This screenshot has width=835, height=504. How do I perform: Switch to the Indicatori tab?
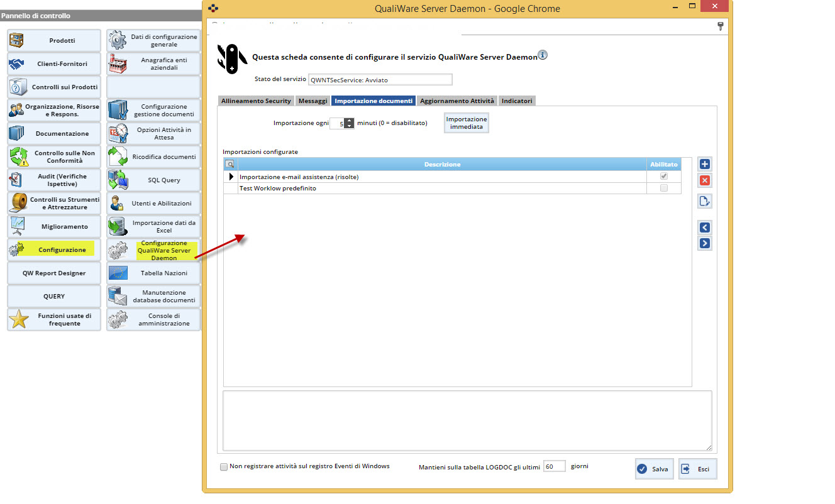[517, 101]
